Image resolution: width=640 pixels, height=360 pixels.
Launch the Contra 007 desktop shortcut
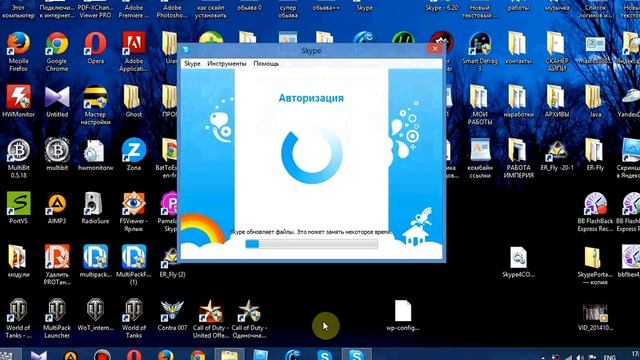coord(172,315)
